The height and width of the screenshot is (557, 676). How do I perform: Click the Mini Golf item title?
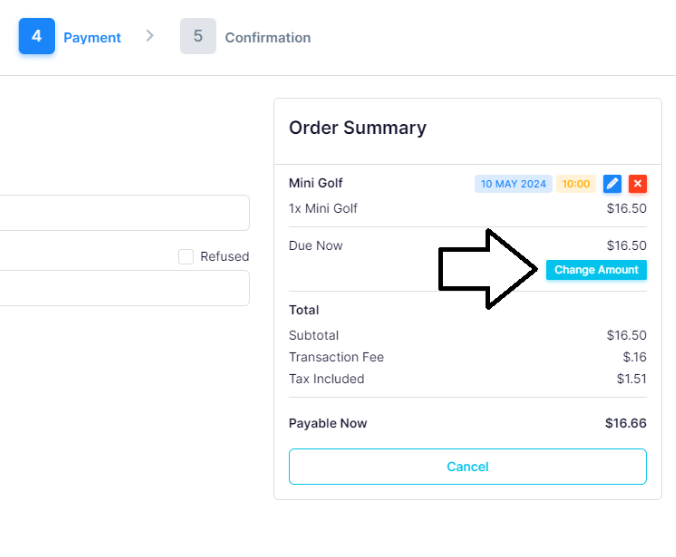316,183
